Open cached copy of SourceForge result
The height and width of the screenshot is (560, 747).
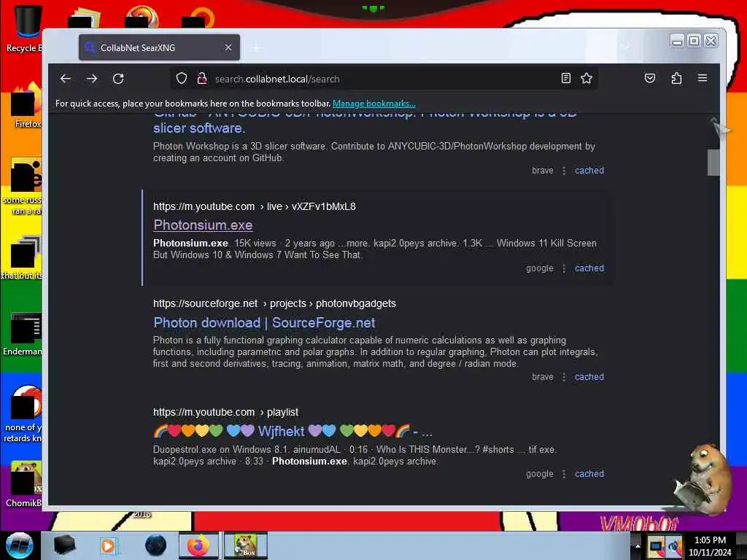click(589, 377)
